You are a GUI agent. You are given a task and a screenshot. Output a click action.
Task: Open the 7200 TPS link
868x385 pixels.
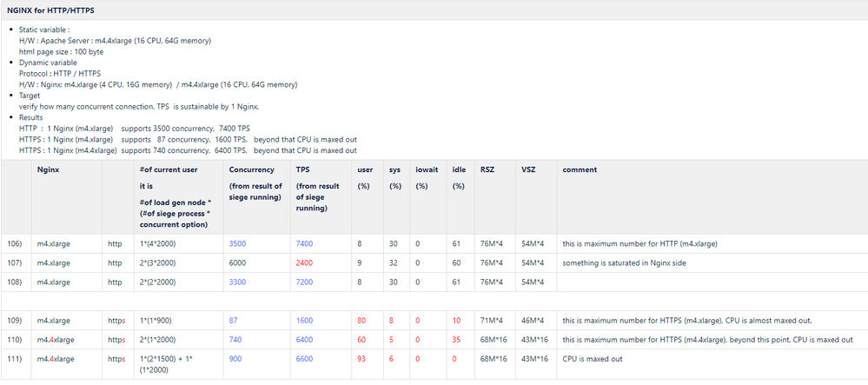point(304,282)
